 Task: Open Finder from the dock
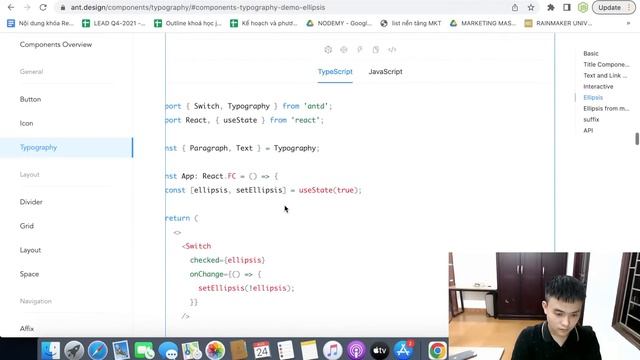point(51,350)
